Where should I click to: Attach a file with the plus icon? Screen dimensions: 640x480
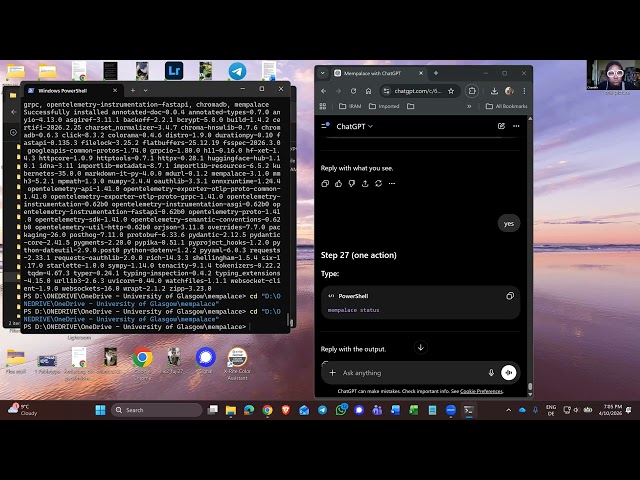pyautogui.click(x=333, y=373)
